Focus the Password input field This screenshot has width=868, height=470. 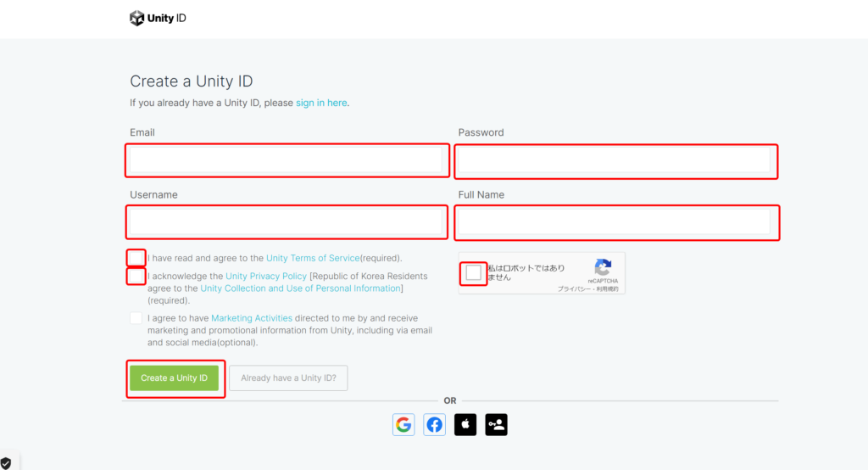(x=615, y=160)
